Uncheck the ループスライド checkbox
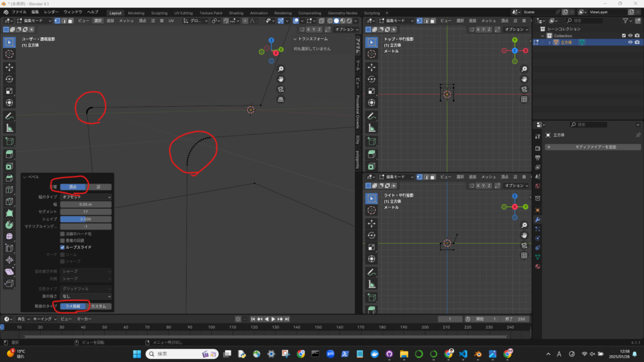The image size is (644, 362). (62, 248)
